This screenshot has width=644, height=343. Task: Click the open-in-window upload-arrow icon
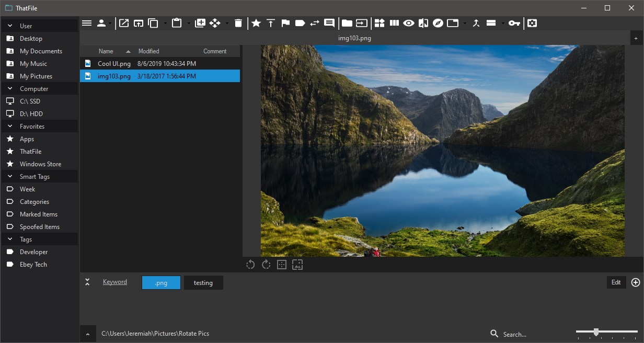139,23
